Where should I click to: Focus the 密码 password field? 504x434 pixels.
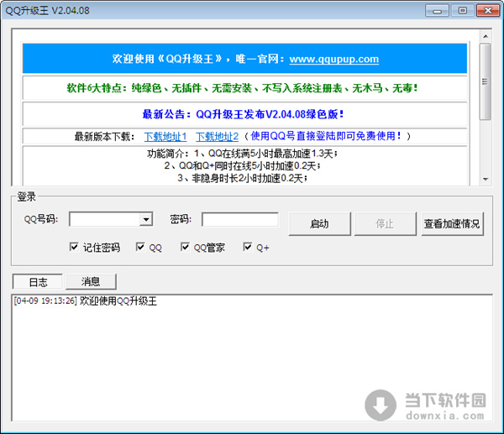pos(239,220)
